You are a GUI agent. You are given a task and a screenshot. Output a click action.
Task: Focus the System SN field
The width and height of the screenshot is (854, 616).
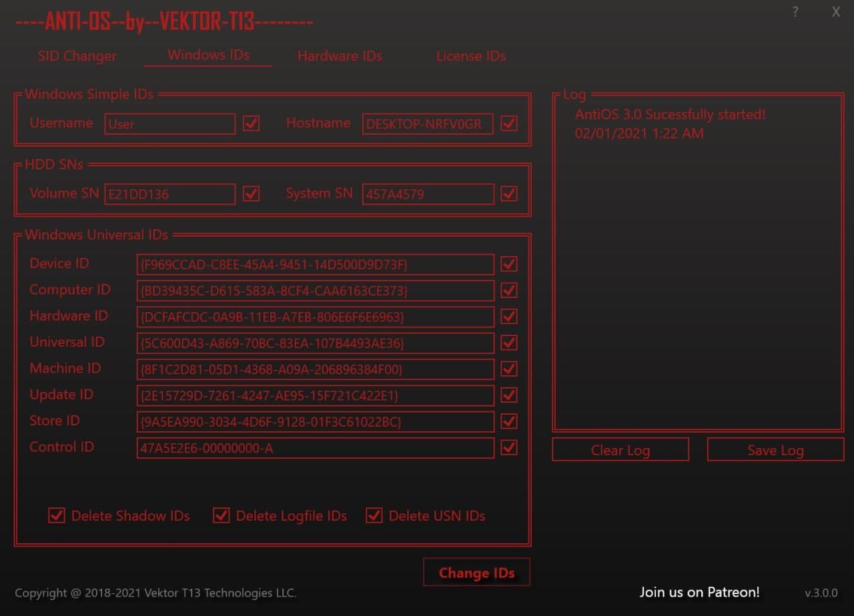pyautogui.click(x=428, y=194)
